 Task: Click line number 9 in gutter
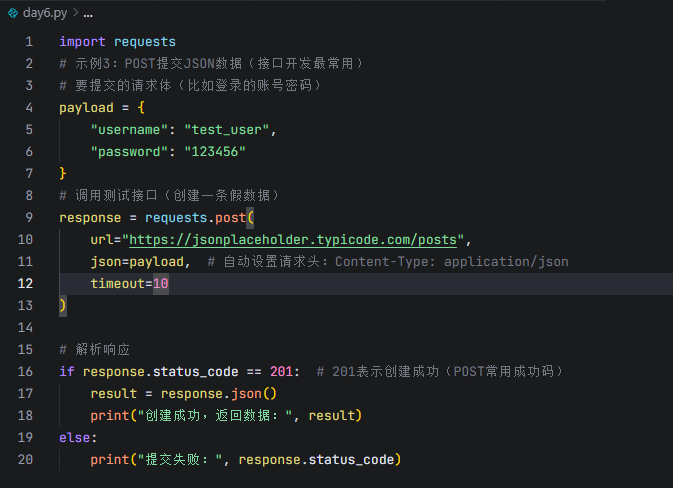tap(29, 218)
